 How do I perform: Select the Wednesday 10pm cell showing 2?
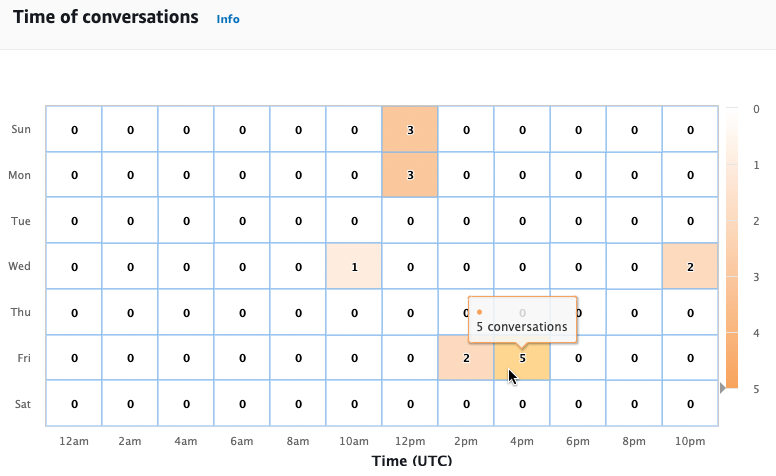click(x=690, y=266)
